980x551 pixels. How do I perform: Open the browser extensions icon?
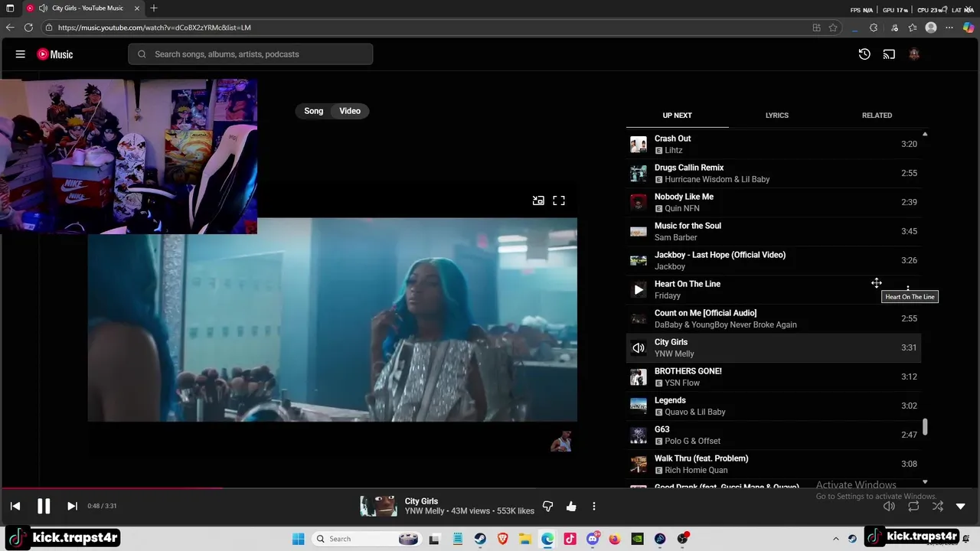[x=874, y=28]
